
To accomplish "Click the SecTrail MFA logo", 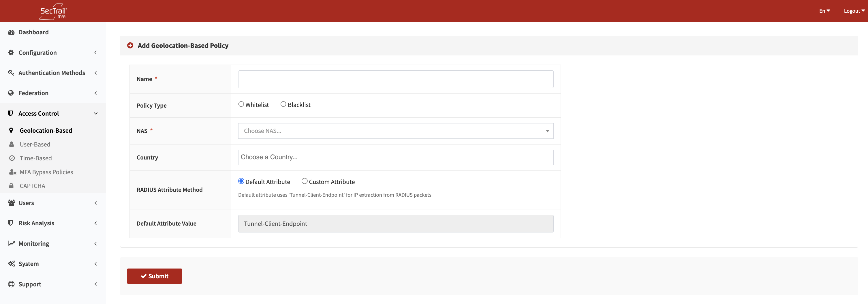I will [x=53, y=12].
